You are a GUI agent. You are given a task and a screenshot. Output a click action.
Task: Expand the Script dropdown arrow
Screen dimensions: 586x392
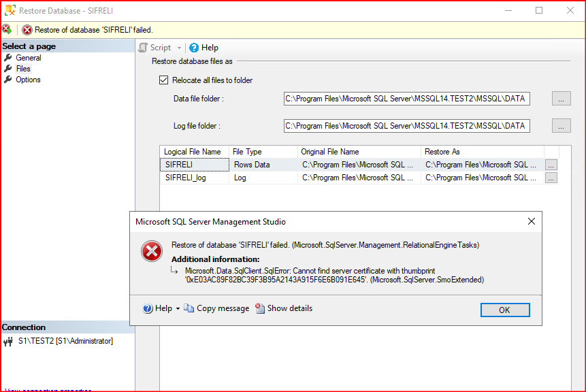click(180, 48)
